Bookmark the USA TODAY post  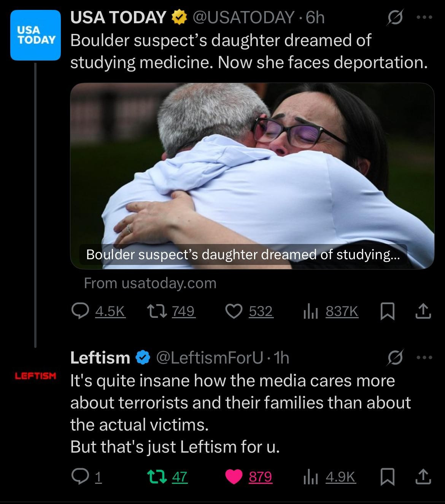coord(387,312)
